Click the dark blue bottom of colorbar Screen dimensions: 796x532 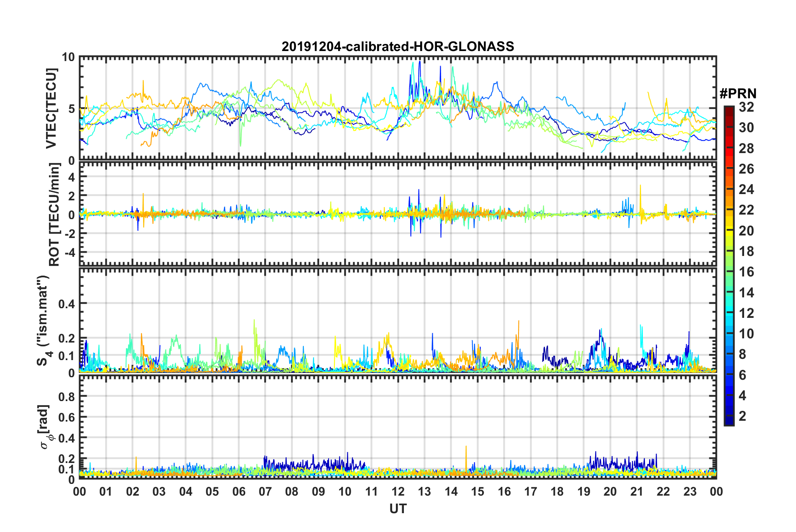click(x=729, y=422)
